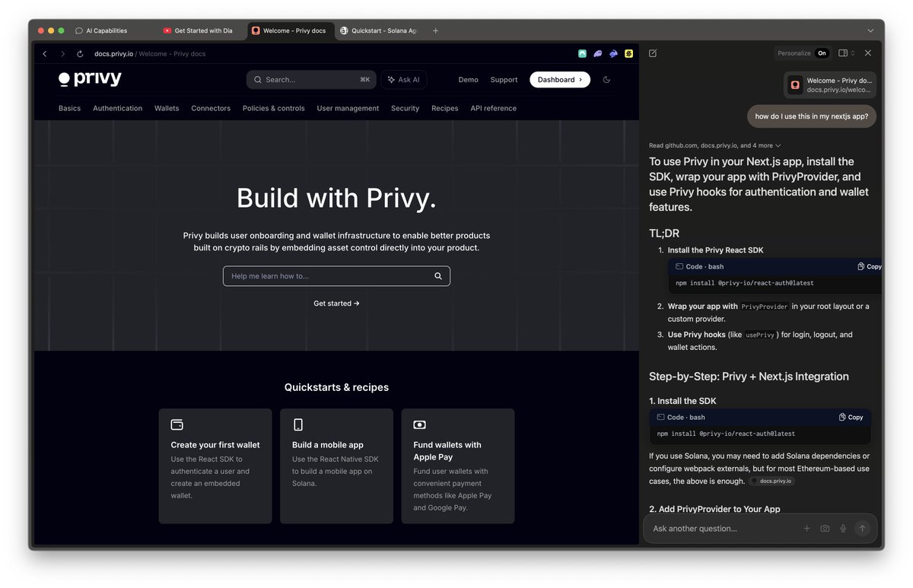The height and width of the screenshot is (588, 913).
Task: Click the Dashboard button
Action: [x=560, y=79]
